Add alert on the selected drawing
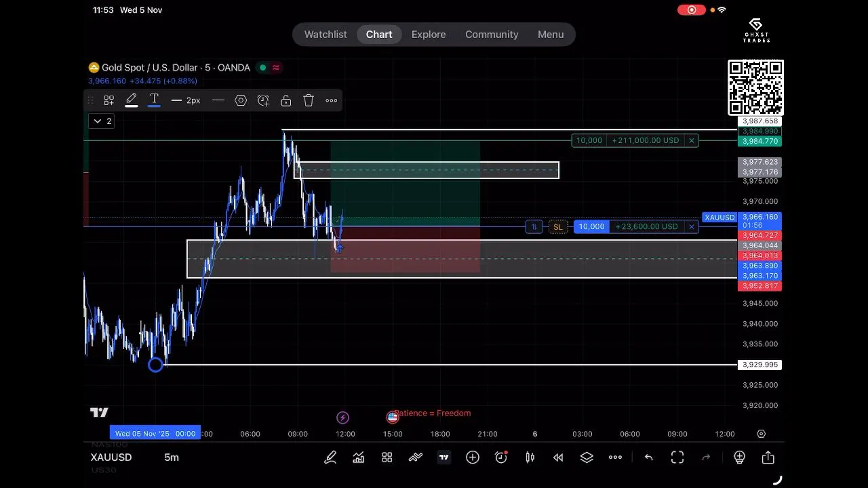 (263, 100)
